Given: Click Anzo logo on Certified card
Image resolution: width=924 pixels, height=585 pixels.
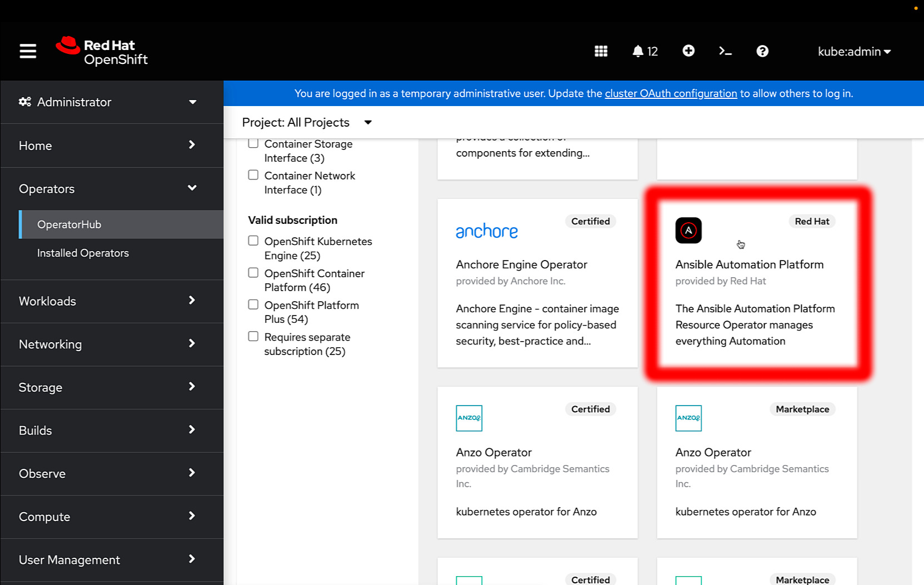Looking at the screenshot, I should tap(469, 418).
